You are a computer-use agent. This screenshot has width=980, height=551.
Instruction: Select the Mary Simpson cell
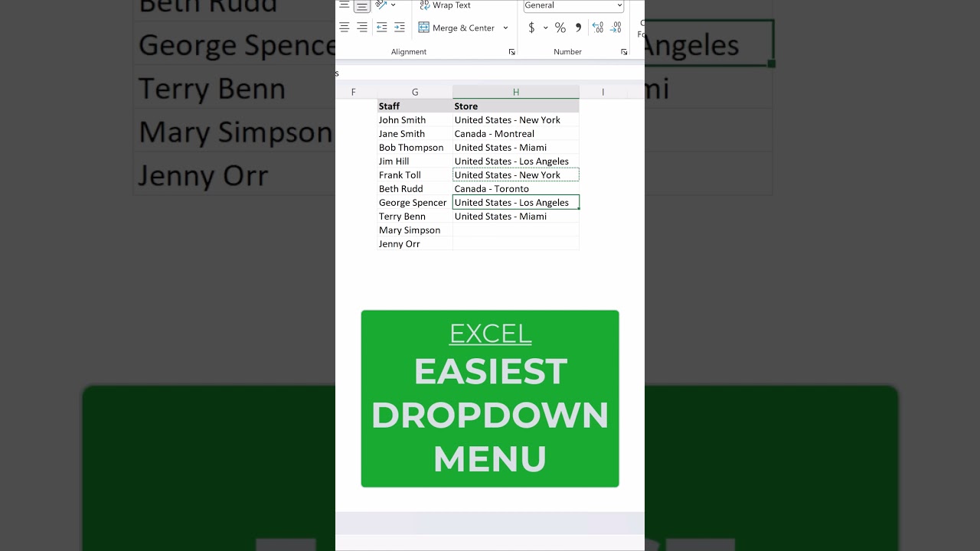pos(415,230)
